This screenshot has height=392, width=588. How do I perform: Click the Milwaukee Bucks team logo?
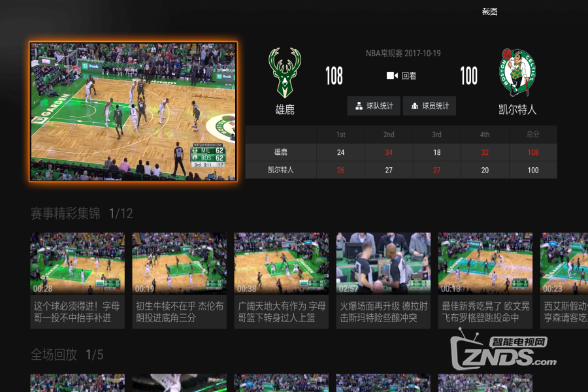coord(285,73)
